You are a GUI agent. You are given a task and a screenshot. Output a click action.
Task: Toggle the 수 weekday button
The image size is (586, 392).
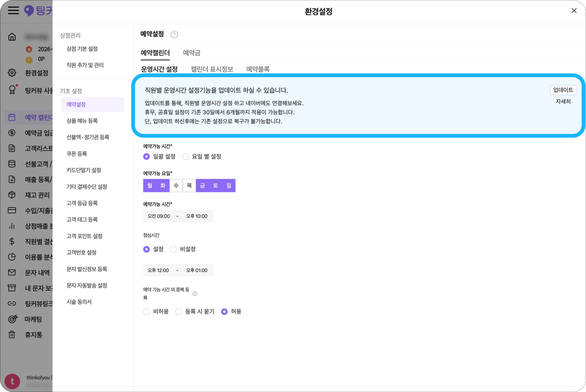[x=176, y=186]
